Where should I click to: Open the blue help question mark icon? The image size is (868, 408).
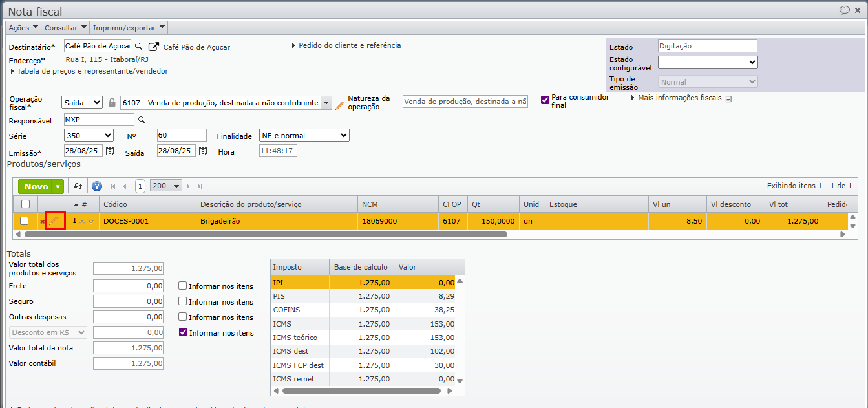click(97, 186)
